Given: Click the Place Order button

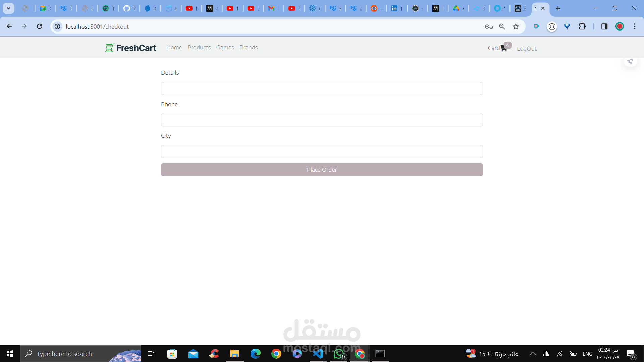Looking at the screenshot, I should [x=322, y=170].
